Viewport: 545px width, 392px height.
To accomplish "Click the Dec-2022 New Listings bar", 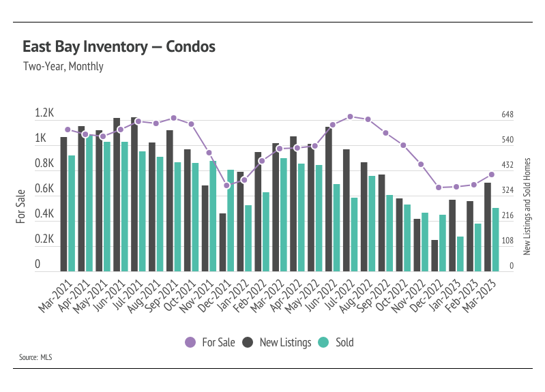I will pyautogui.click(x=434, y=256).
